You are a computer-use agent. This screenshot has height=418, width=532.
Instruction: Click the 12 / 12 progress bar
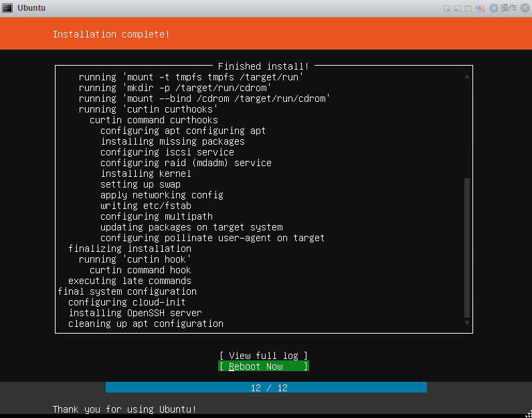[266, 387]
